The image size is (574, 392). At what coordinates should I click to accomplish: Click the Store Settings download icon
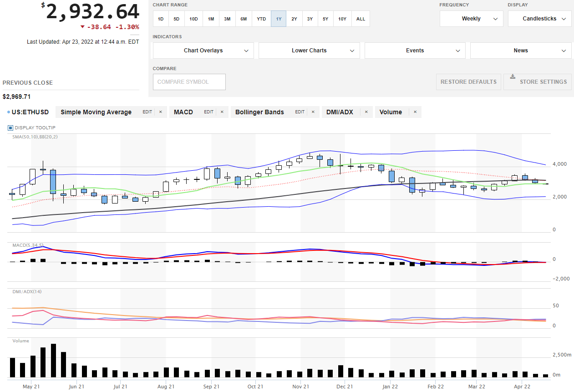coord(513,76)
